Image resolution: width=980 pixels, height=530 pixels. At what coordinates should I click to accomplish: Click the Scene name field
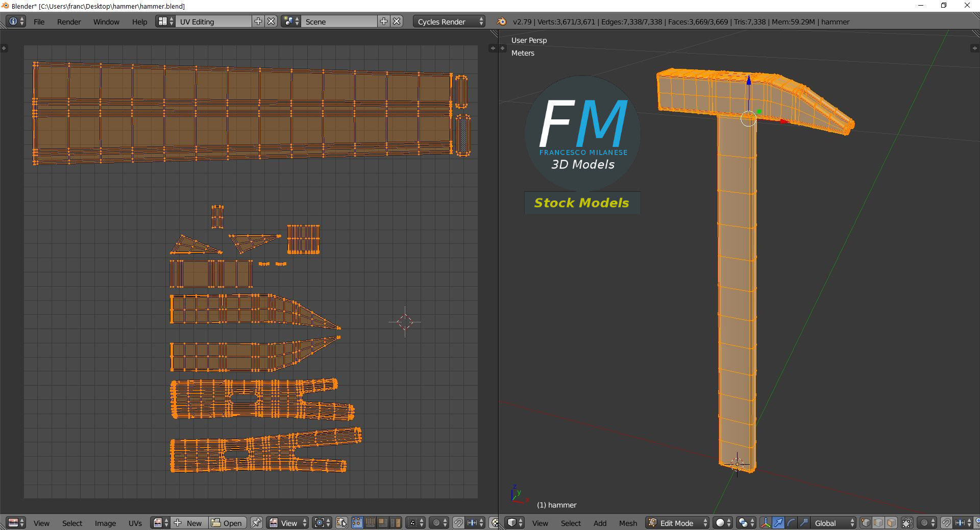[x=339, y=21]
